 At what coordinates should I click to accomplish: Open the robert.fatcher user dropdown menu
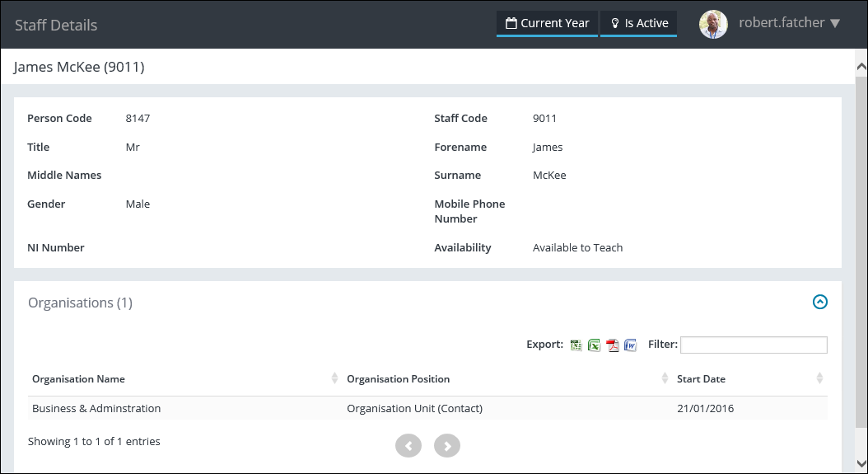[x=788, y=23]
